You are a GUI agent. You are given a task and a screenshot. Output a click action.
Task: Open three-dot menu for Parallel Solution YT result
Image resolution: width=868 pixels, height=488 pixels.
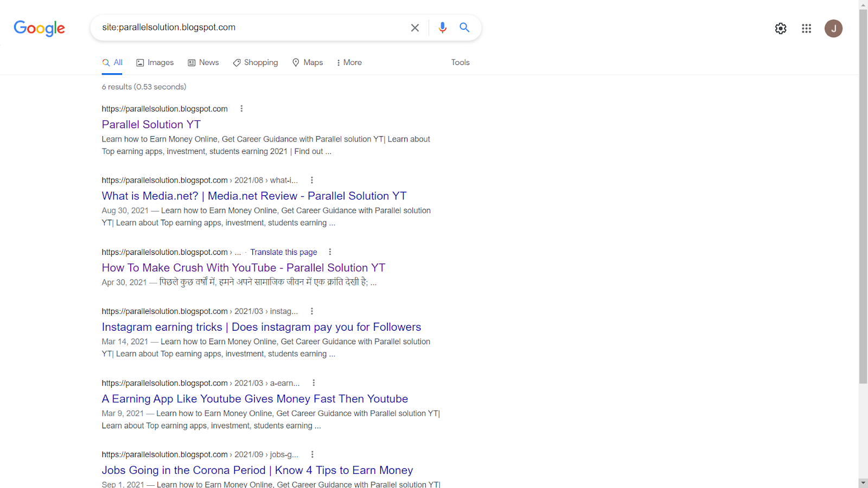241,108
